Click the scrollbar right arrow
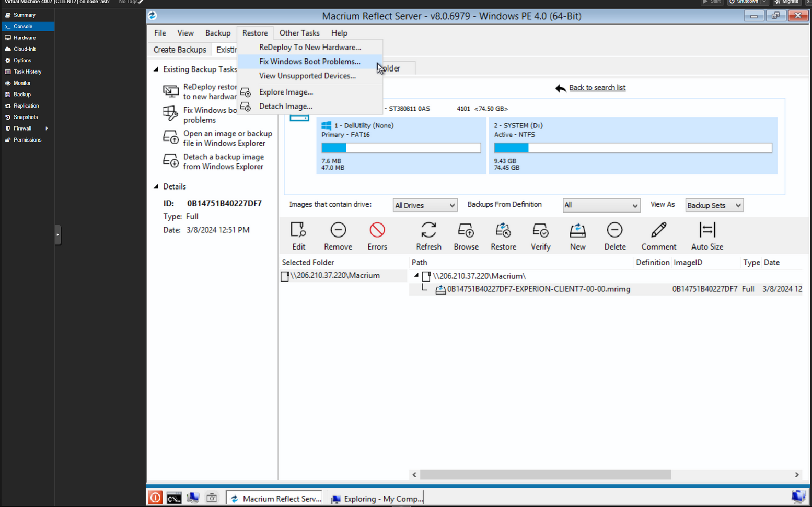 tap(797, 475)
